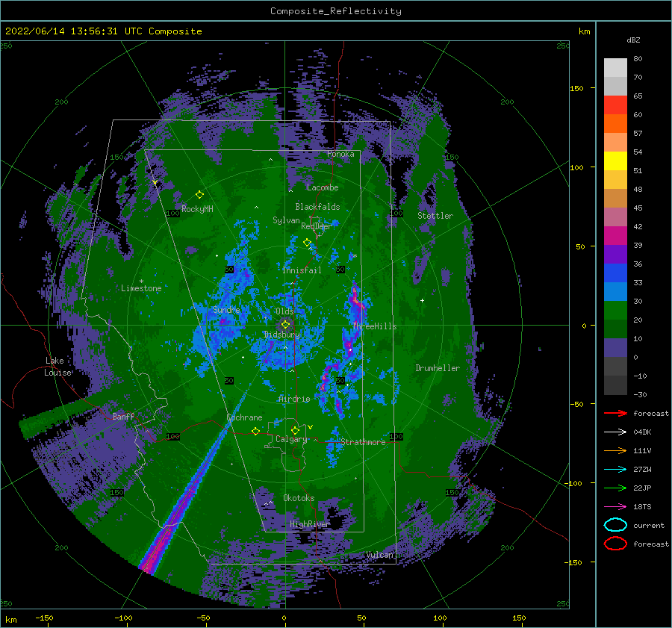Click the Okotoks town label
The width and height of the screenshot is (672, 628).
coord(299,498)
